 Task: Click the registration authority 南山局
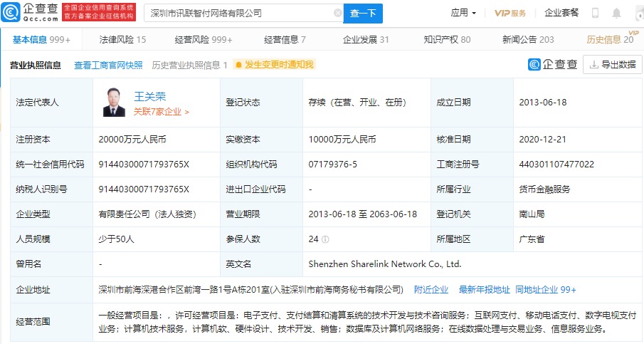(532, 214)
